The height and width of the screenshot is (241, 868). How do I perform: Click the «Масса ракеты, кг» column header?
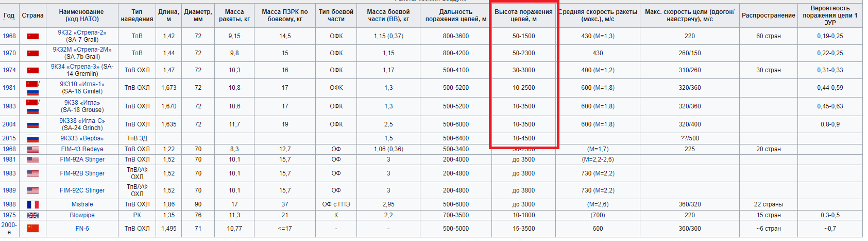234,15
